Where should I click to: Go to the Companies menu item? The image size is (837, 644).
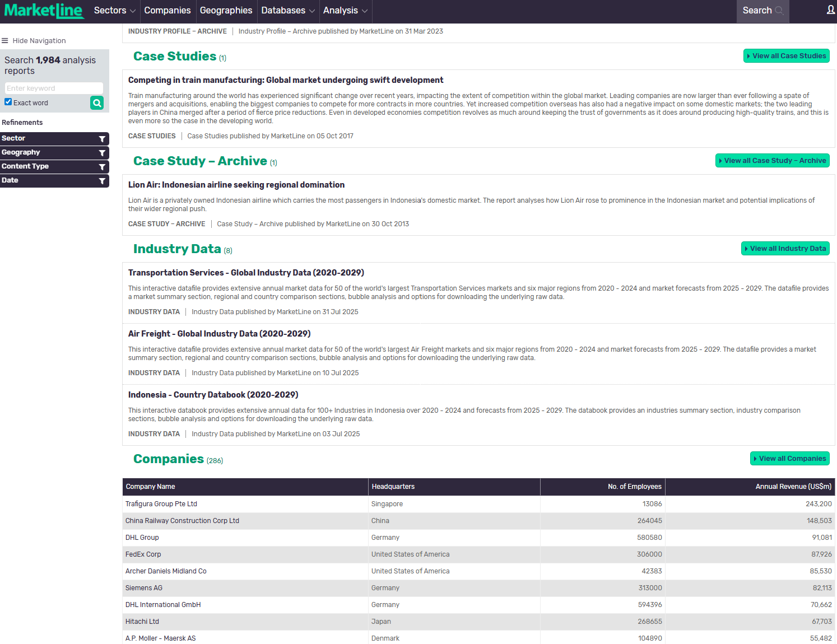pos(167,11)
